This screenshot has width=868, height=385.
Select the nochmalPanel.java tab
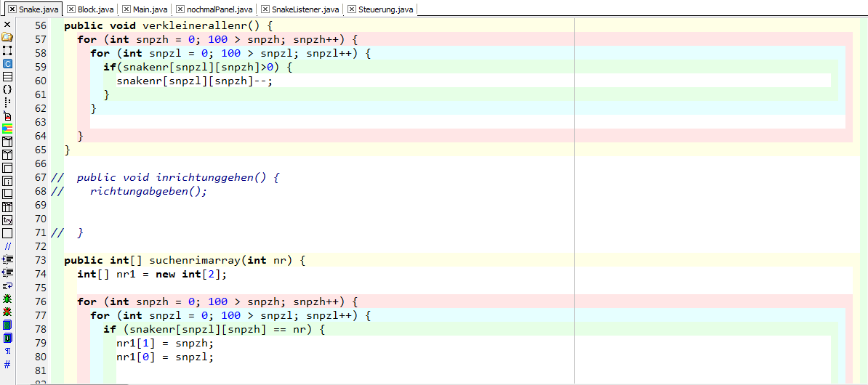(220, 9)
